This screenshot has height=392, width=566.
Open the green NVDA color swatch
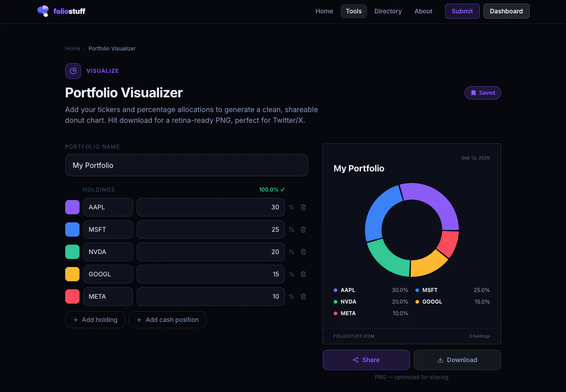(72, 252)
